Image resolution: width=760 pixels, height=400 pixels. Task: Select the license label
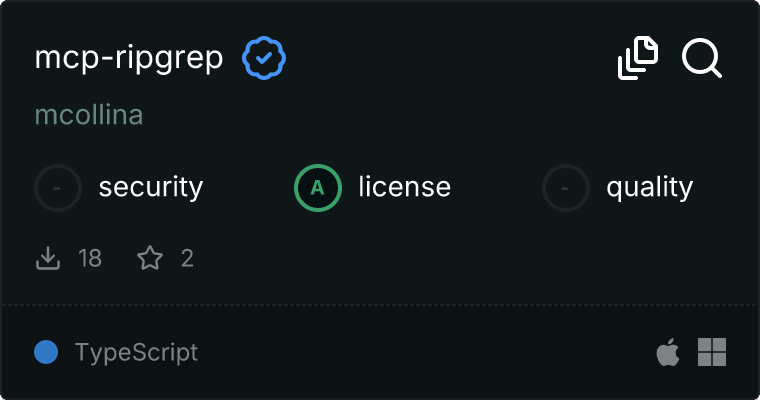pos(404,187)
